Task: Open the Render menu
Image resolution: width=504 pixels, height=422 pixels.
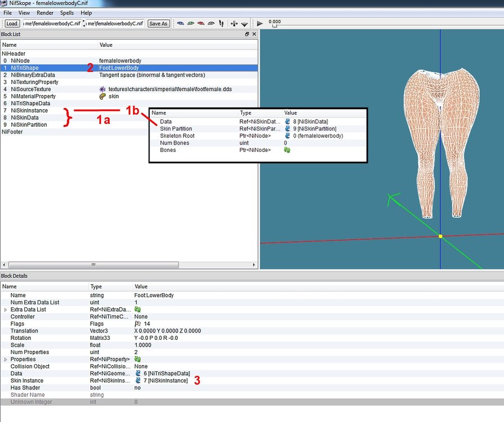Action: click(45, 13)
